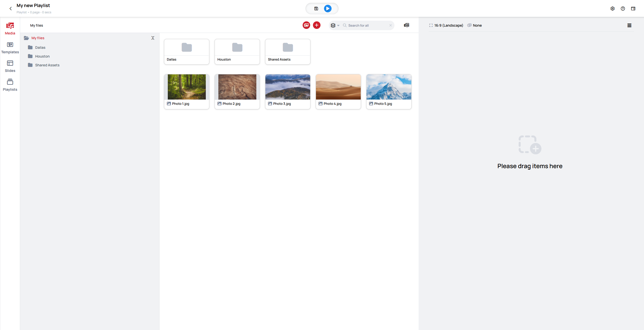This screenshot has height=330, width=644.
Task: Open settings gear icon
Action: pos(613,9)
